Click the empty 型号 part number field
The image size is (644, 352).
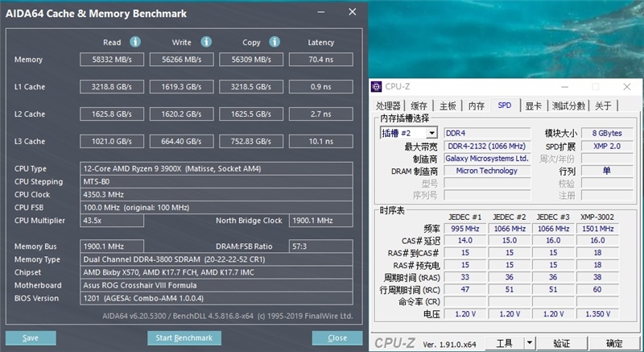[487, 183]
